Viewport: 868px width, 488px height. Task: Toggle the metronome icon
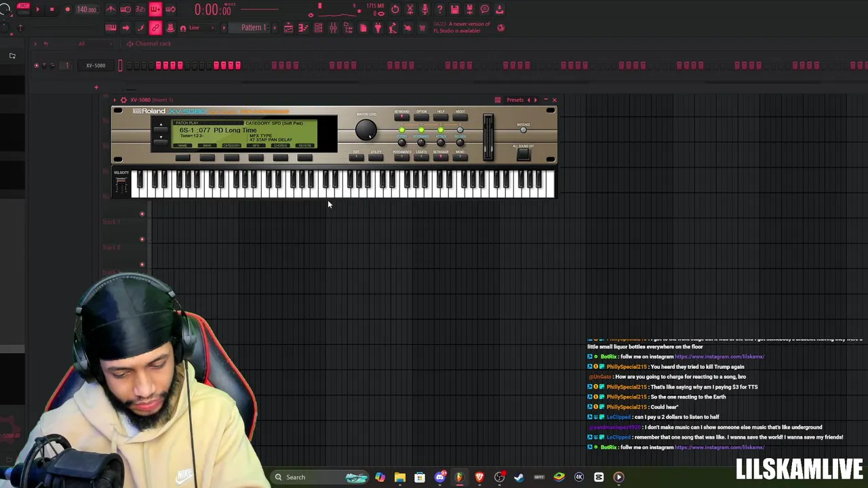point(111,9)
